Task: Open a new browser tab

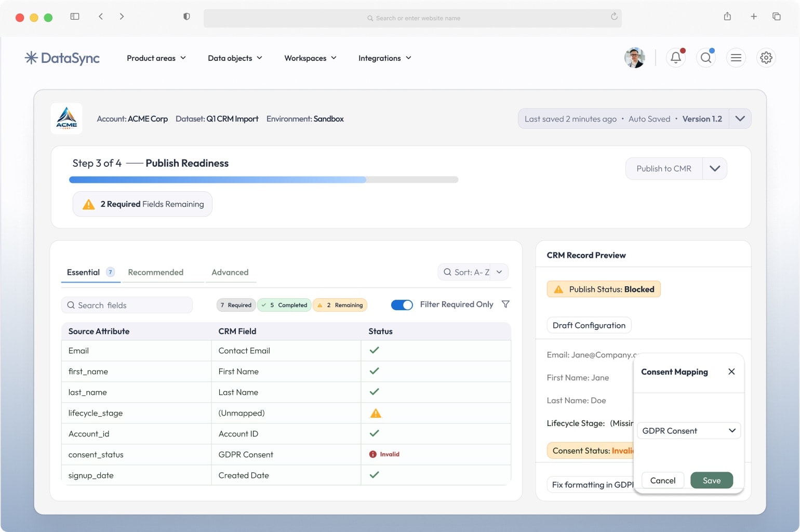Action: pos(753,17)
